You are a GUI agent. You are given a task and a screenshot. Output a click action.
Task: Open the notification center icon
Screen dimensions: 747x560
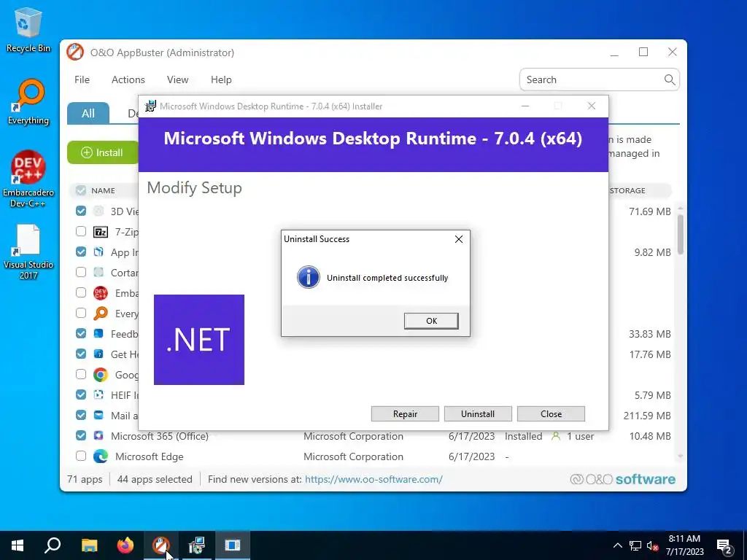[724, 545]
